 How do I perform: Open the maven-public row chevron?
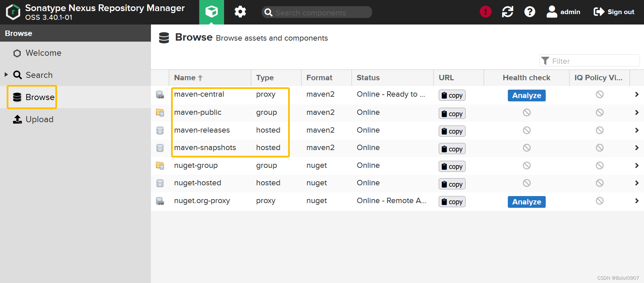click(x=637, y=112)
